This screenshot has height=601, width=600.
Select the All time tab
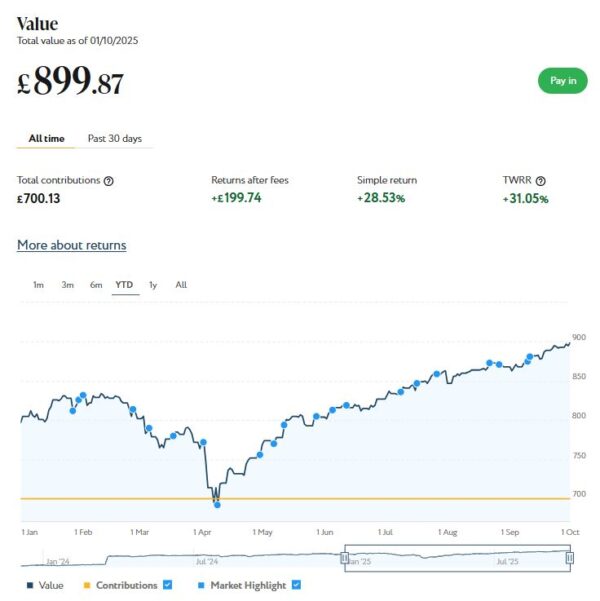point(46,138)
